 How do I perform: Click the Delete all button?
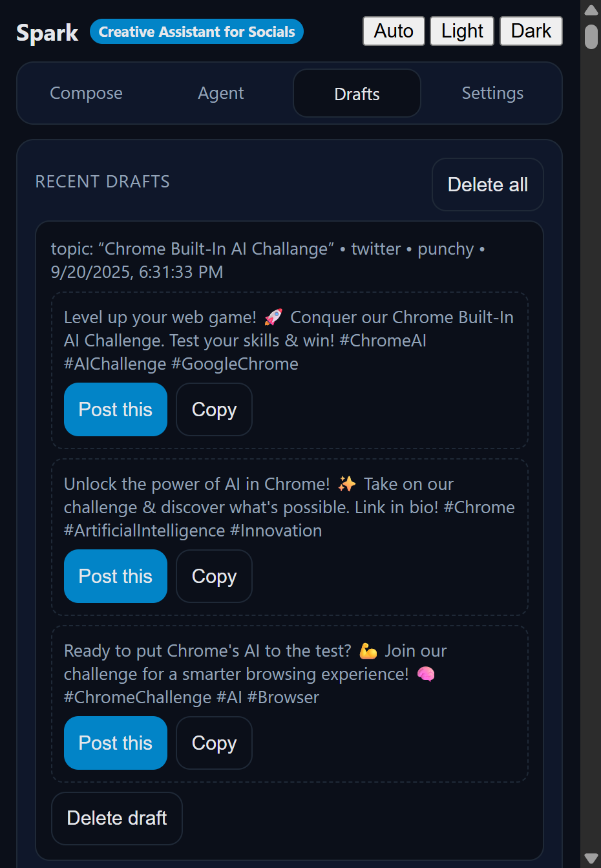[487, 184]
